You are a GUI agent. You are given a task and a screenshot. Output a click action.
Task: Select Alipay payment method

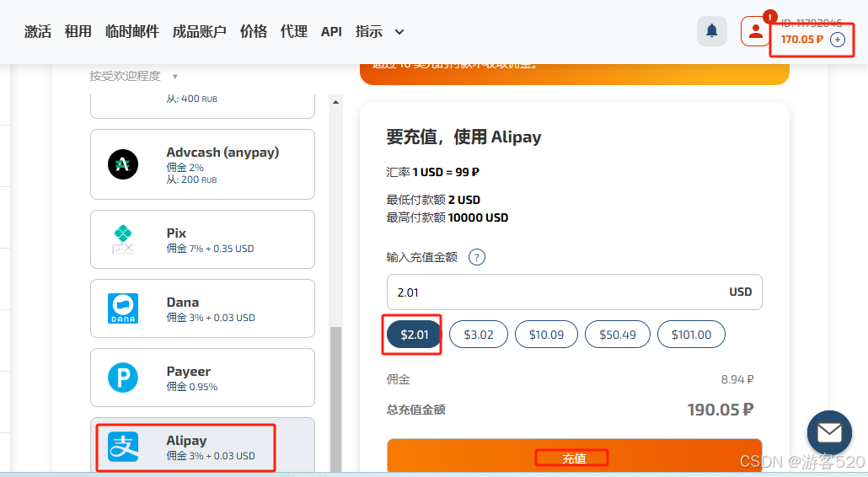point(202,446)
